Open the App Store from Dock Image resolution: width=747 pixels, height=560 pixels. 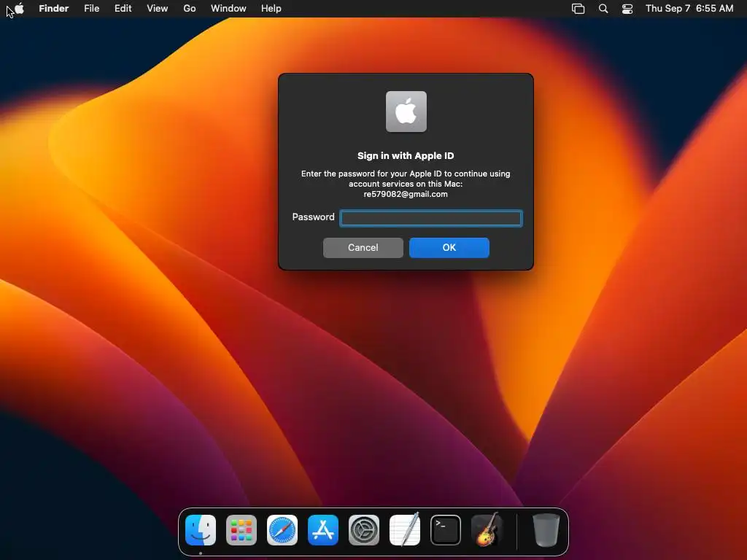pyautogui.click(x=323, y=530)
